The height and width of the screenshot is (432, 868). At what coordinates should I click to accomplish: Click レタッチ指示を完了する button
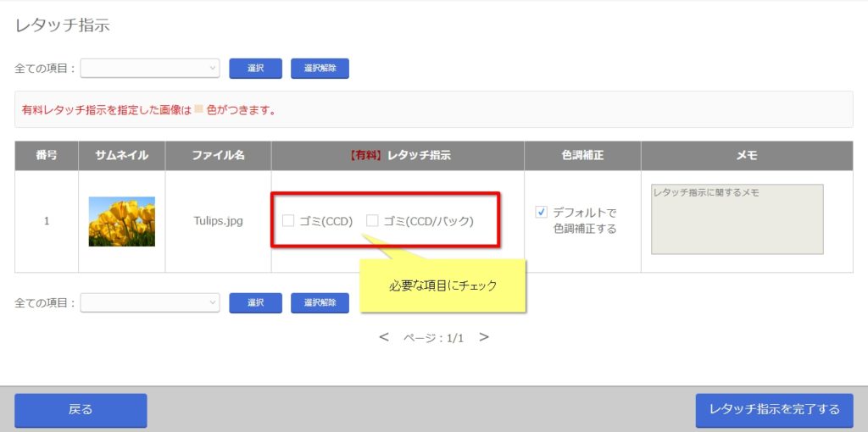(775, 410)
